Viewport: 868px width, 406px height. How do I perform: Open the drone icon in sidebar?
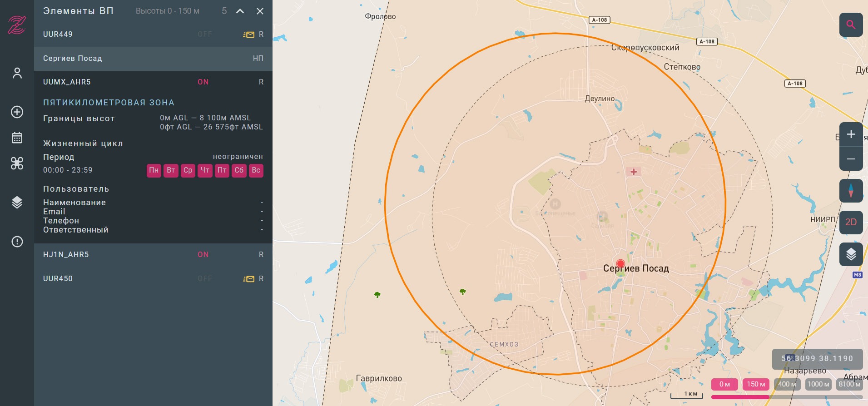17,163
